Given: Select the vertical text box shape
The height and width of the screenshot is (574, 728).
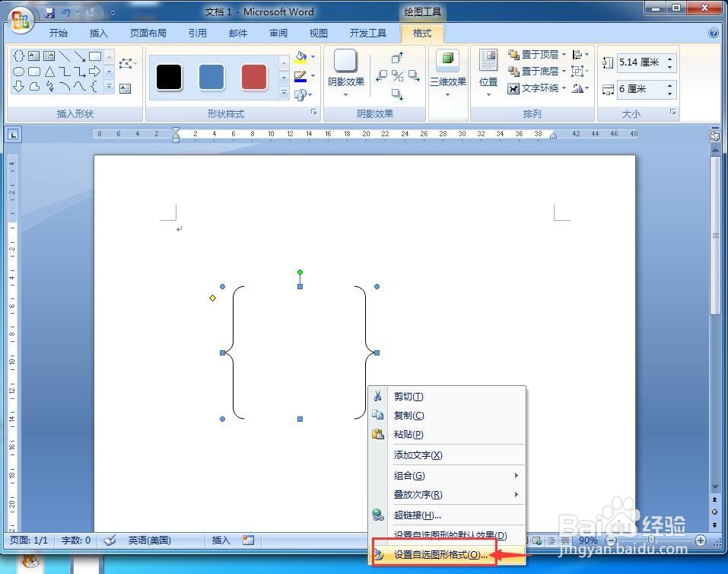Looking at the screenshot, I should point(49,56).
